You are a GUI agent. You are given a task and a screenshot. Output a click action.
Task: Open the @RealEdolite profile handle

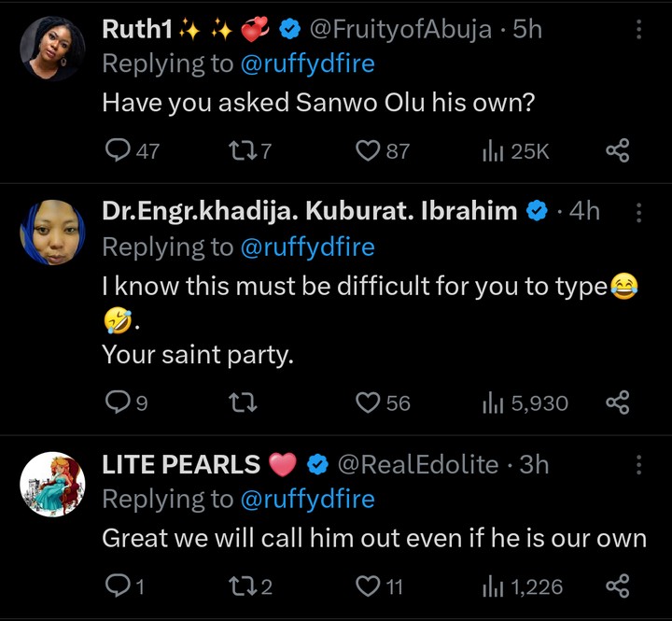click(x=416, y=464)
